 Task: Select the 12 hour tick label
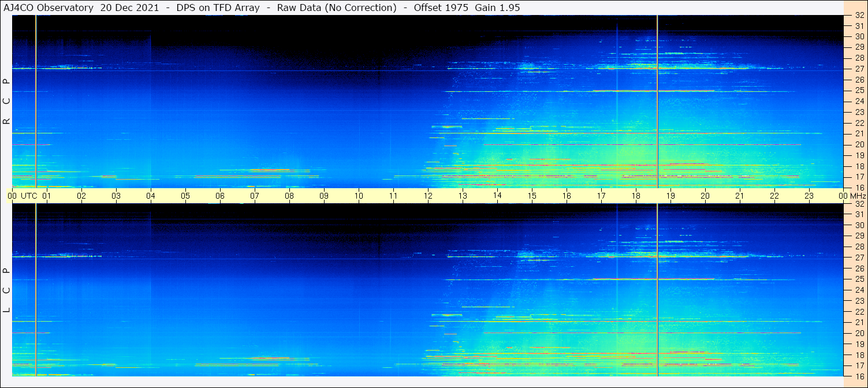click(x=428, y=196)
